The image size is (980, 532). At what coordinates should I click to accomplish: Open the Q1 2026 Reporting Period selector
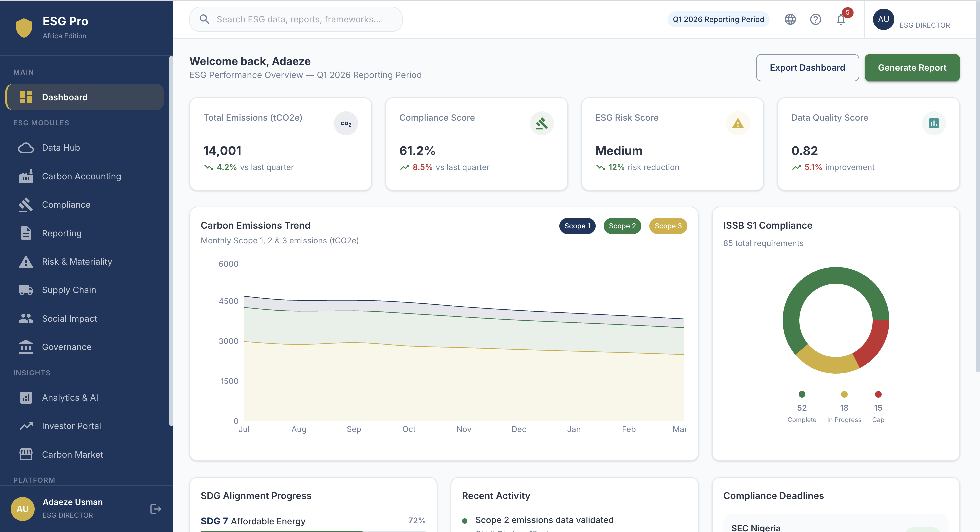click(718, 19)
